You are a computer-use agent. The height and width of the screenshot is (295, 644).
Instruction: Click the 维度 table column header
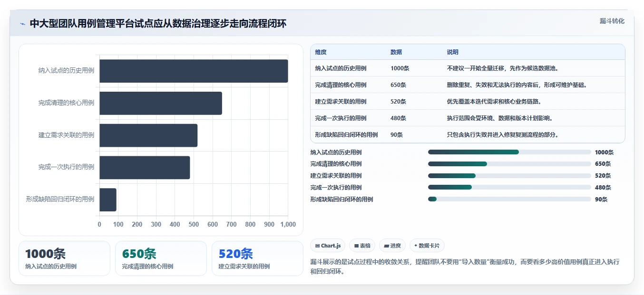[x=321, y=52]
